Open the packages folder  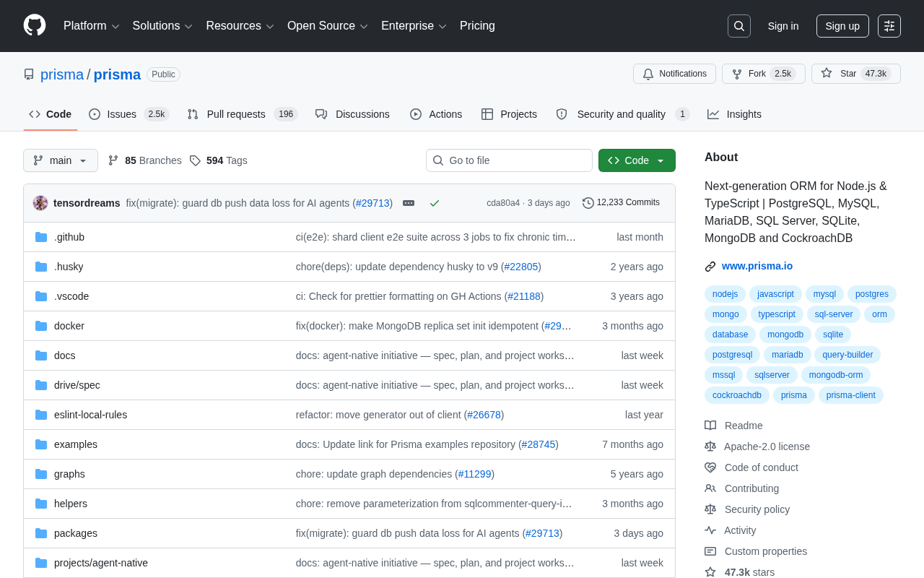[x=76, y=533]
